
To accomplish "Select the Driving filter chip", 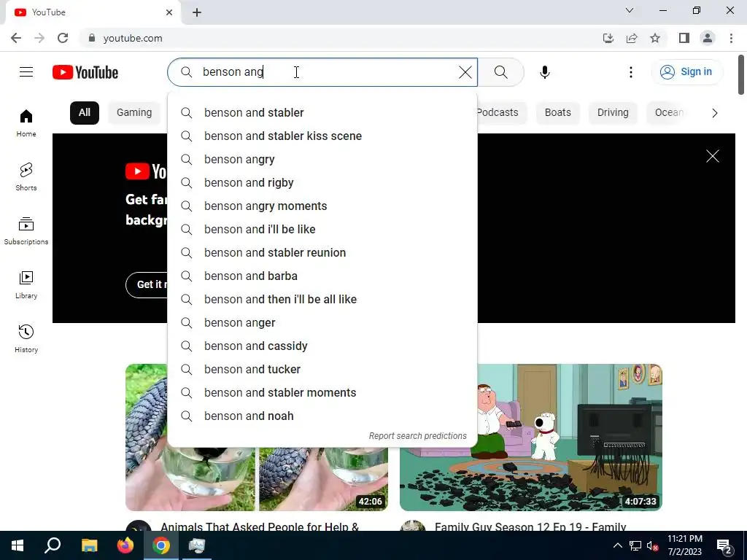I will 613,113.
